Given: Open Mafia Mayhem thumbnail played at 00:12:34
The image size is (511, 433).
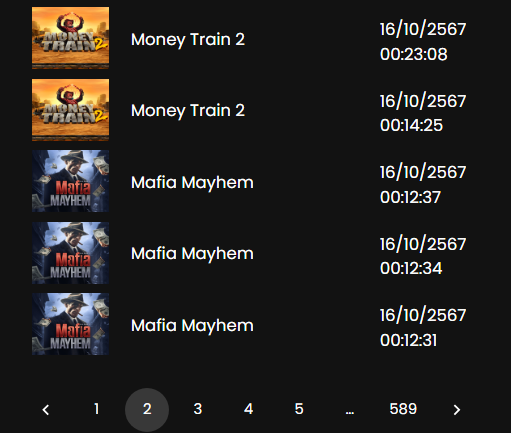Looking at the screenshot, I should 70,253.
